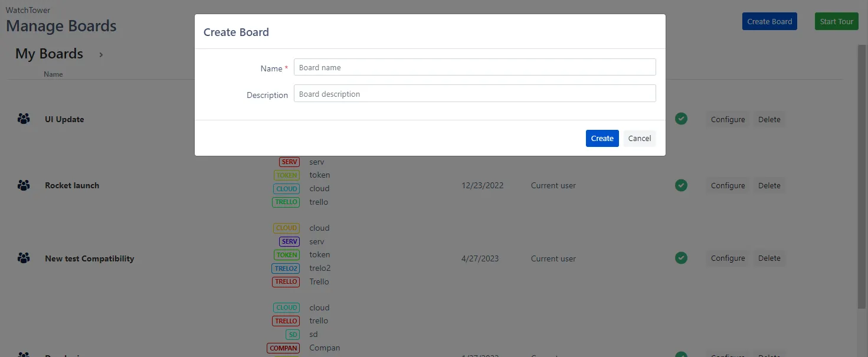Viewport: 868px width, 357px height.
Task: Configure the New test Compatibility board
Action: tap(728, 258)
